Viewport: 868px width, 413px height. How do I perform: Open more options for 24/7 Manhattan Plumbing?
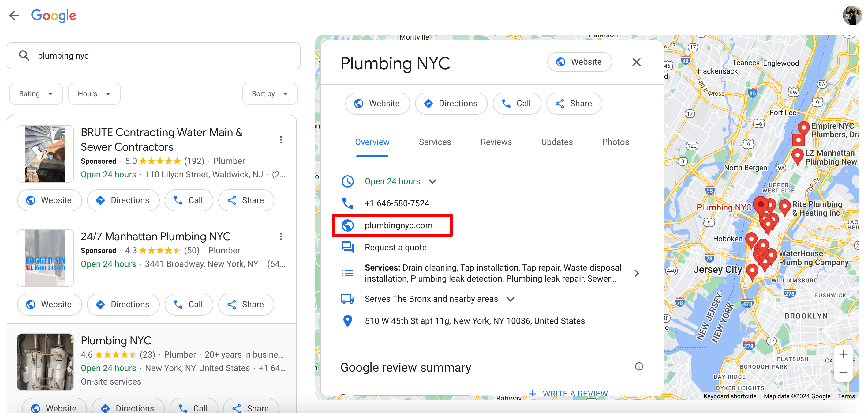(x=281, y=237)
